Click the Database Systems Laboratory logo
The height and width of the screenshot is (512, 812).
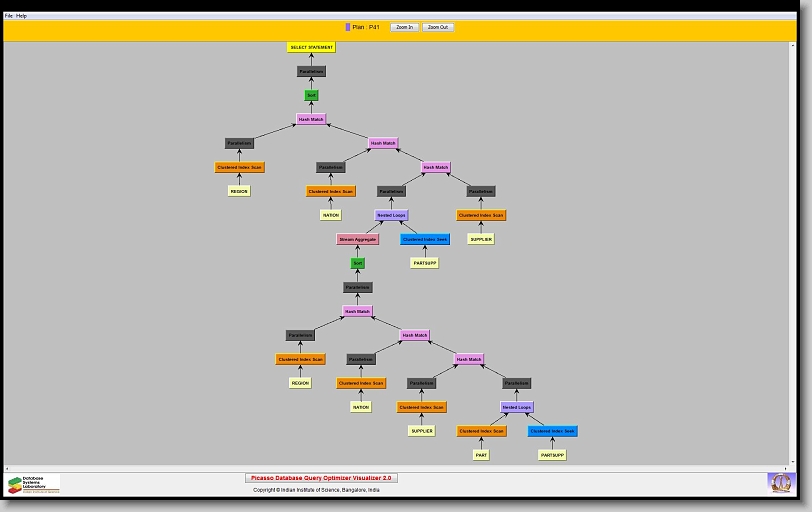click(x=33, y=484)
